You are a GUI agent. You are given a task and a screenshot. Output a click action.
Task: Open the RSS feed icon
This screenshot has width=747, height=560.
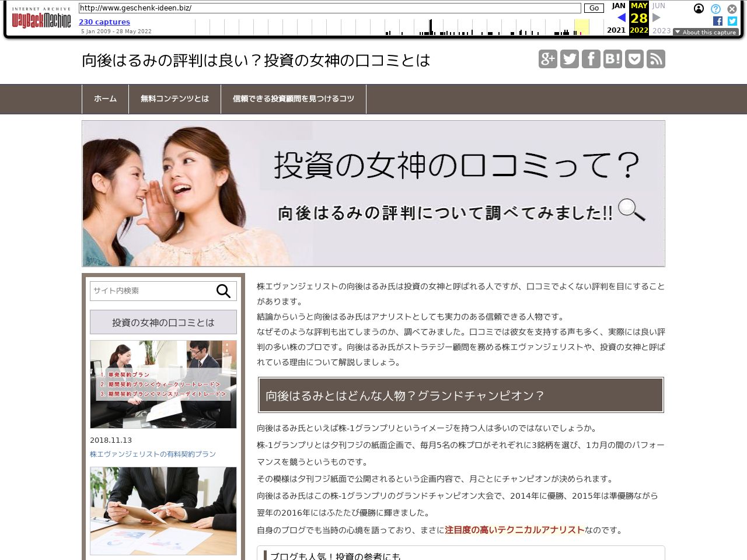(x=655, y=59)
